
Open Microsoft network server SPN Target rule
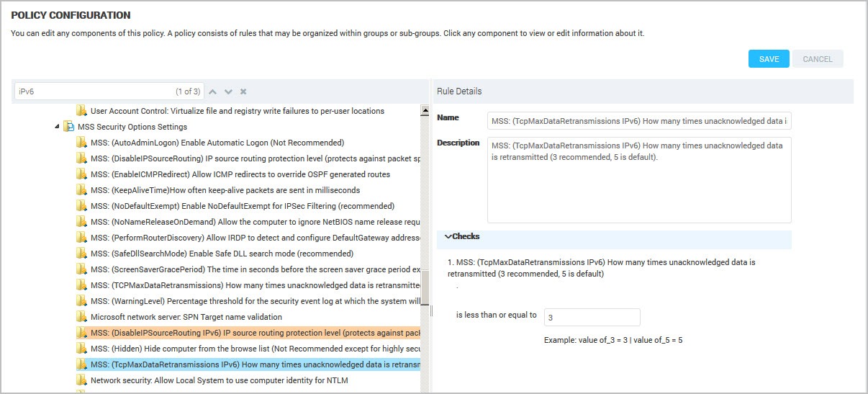click(186, 317)
